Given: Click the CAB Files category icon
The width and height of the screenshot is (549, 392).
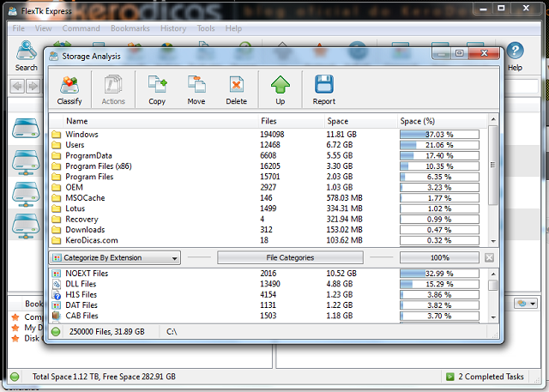Looking at the screenshot, I should (56, 316).
